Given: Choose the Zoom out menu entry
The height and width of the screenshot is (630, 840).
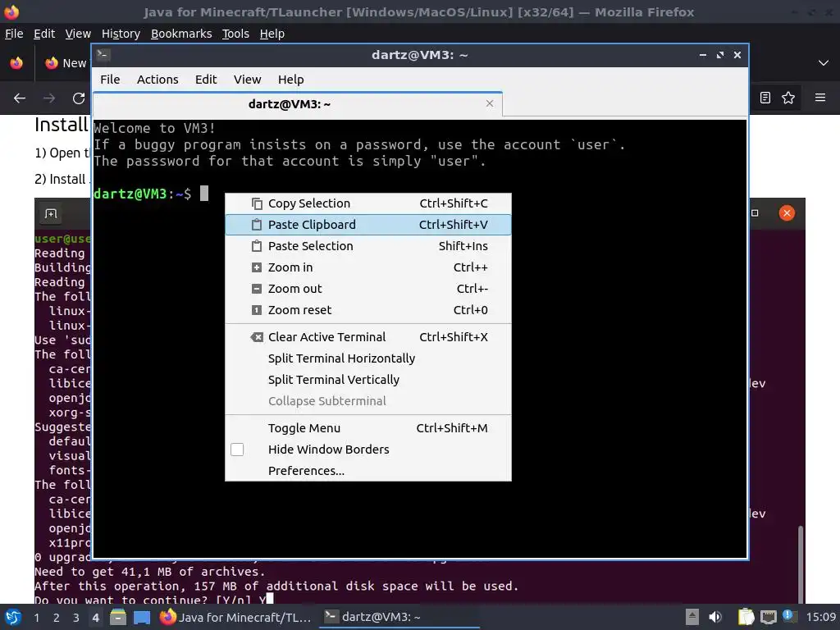Looking at the screenshot, I should coord(368,289).
